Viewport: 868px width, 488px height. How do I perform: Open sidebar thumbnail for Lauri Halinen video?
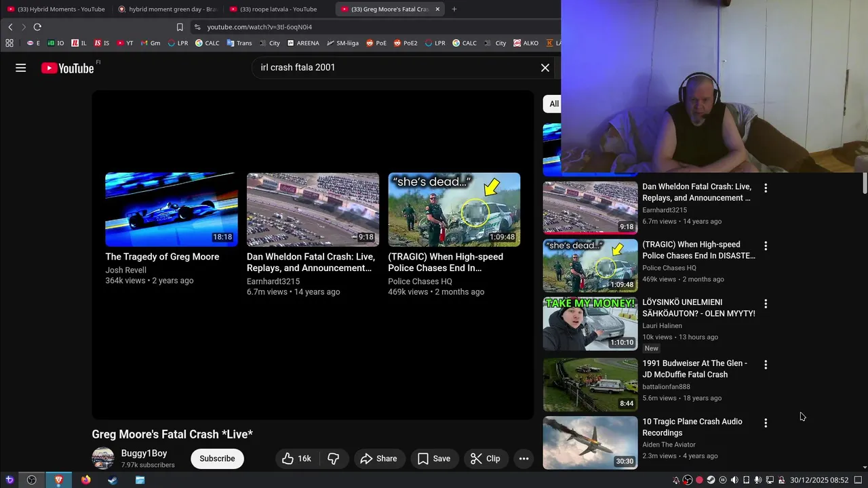click(x=590, y=324)
